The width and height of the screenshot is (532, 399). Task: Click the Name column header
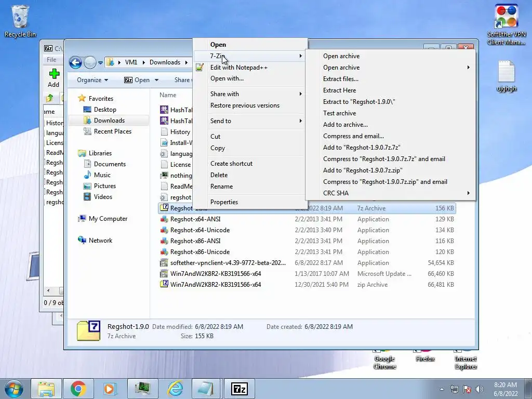point(168,95)
